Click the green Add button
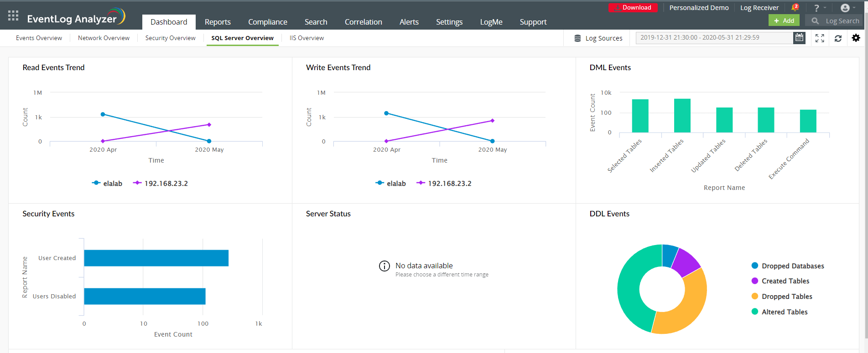 pos(784,20)
